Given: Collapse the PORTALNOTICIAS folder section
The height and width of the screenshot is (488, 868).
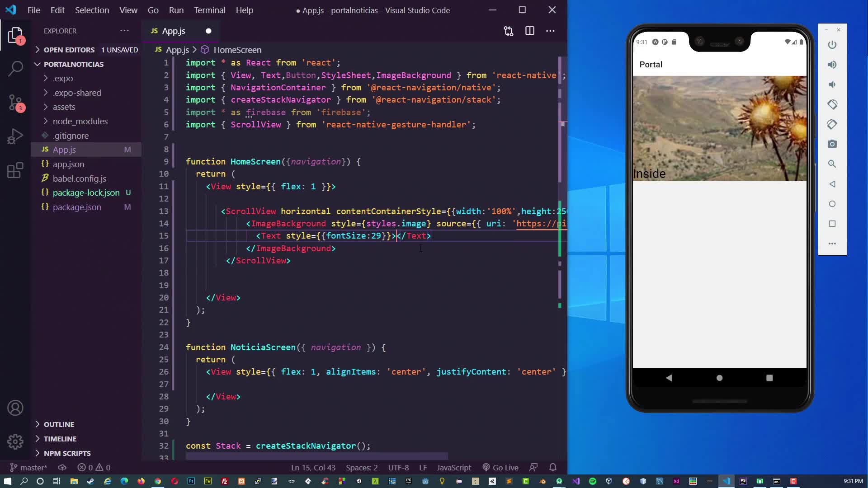Looking at the screenshot, I should point(73,64).
